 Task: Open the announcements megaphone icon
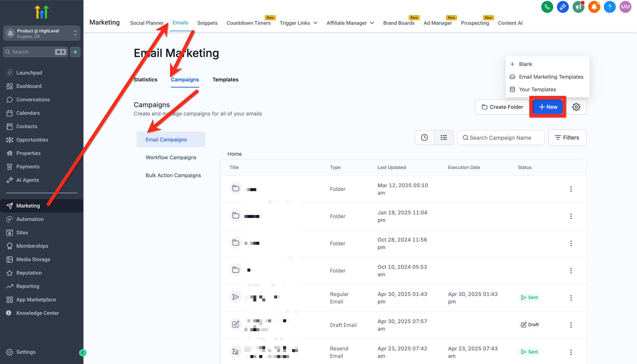579,7
